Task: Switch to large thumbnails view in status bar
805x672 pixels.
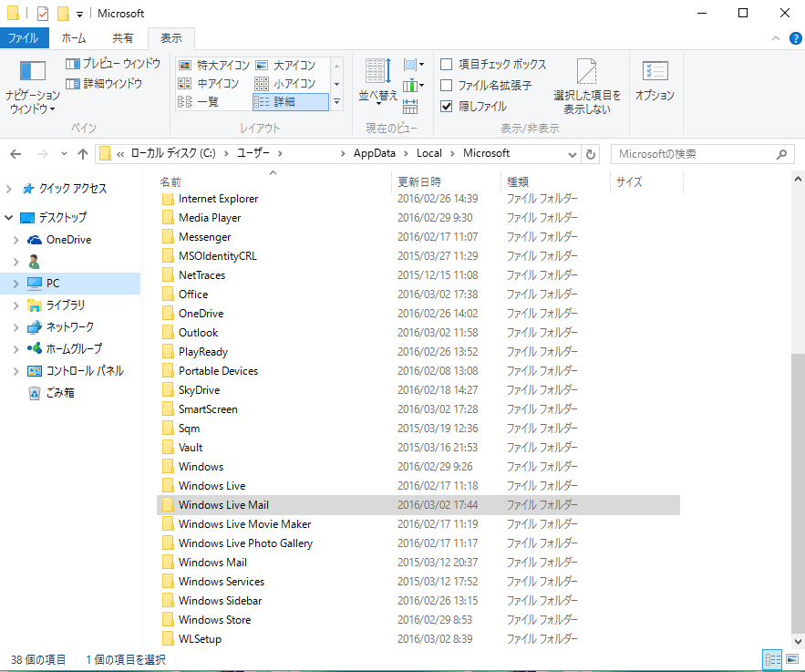Action: pyautogui.click(x=792, y=659)
